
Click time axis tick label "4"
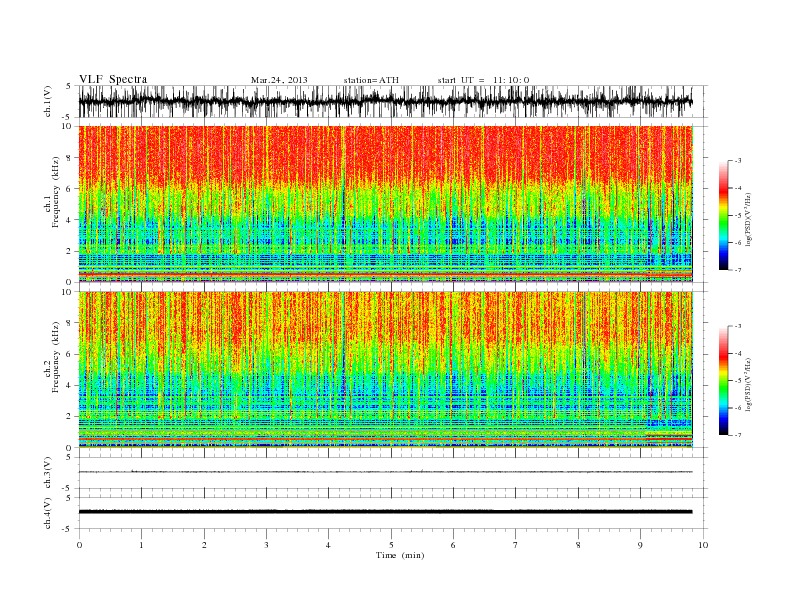(328, 545)
